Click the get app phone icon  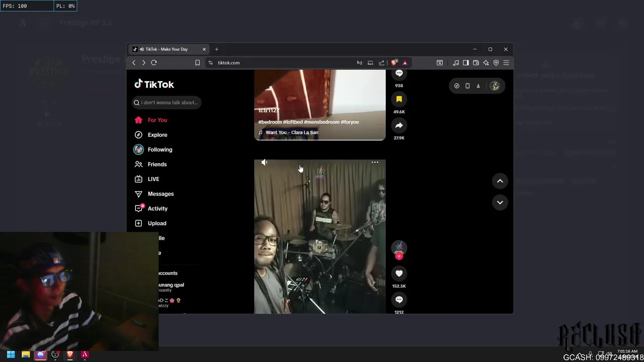467,86
